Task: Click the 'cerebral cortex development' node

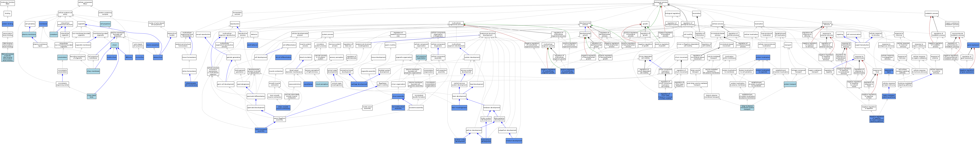Action: tap(460, 141)
